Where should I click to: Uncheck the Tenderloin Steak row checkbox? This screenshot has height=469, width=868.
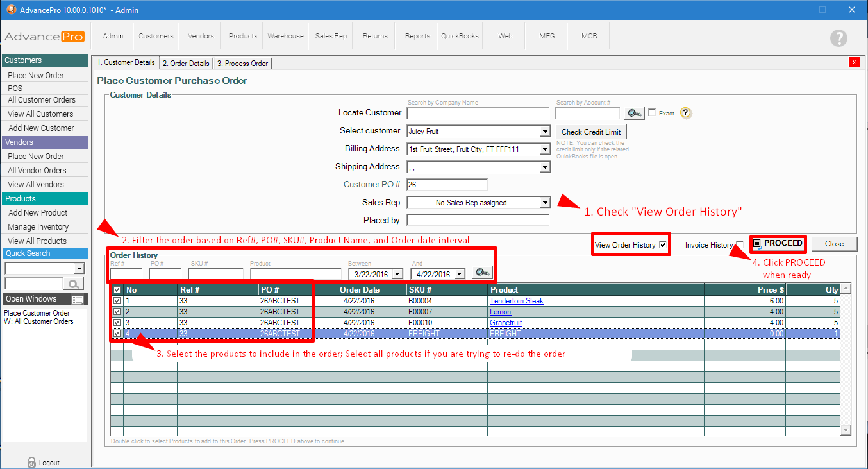pyautogui.click(x=117, y=301)
